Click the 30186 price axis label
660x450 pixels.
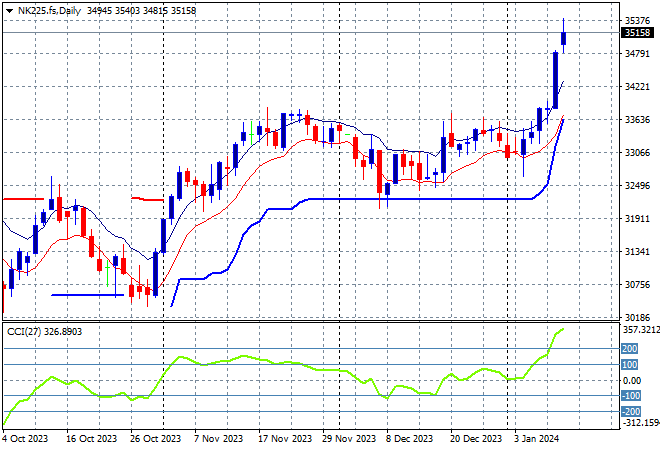tap(637, 317)
